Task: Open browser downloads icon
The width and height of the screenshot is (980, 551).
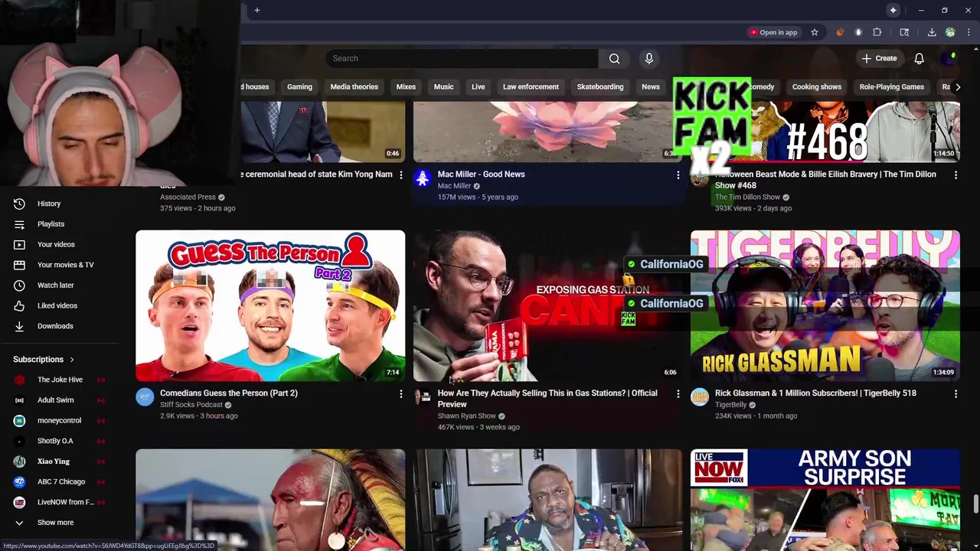Action: coord(932,32)
